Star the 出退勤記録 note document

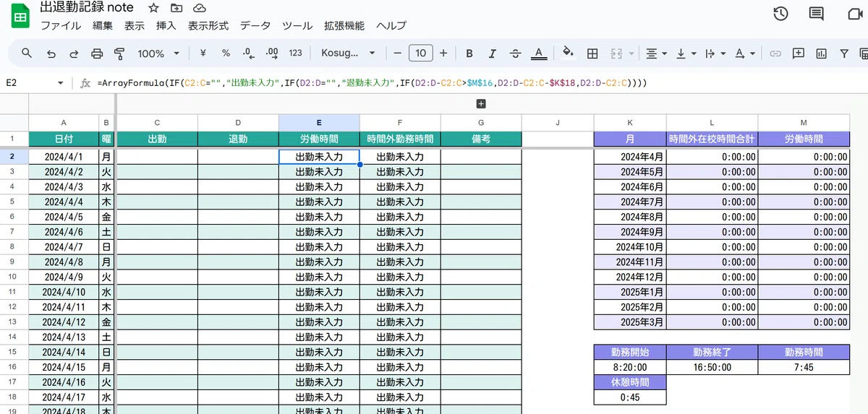[153, 8]
